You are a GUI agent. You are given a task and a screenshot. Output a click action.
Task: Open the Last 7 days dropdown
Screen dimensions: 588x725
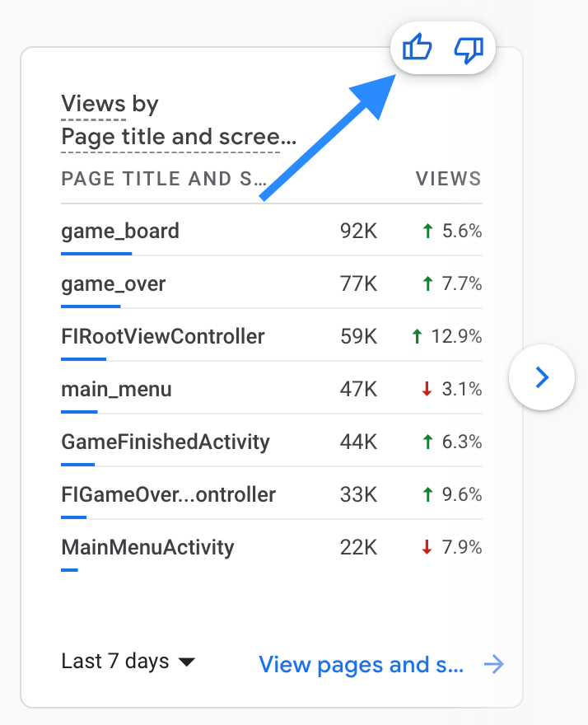128,662
